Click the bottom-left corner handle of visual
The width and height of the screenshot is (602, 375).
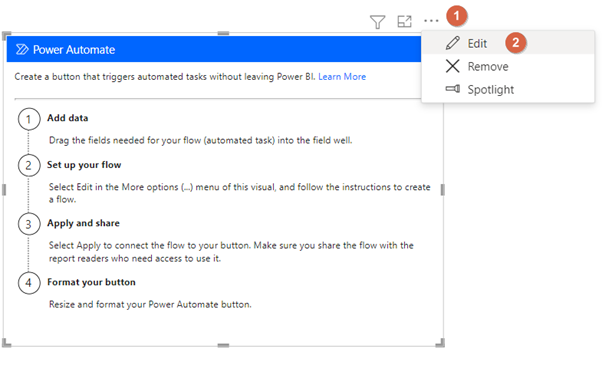7,343
